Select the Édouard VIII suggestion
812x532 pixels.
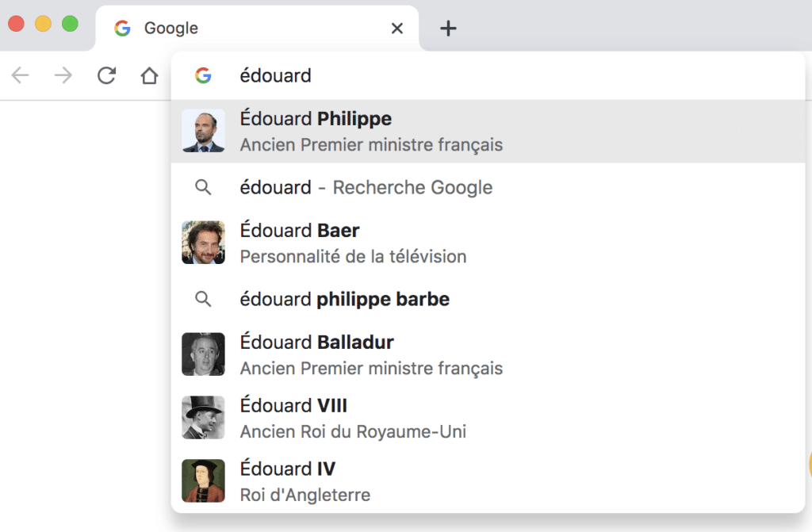[353, 418]
